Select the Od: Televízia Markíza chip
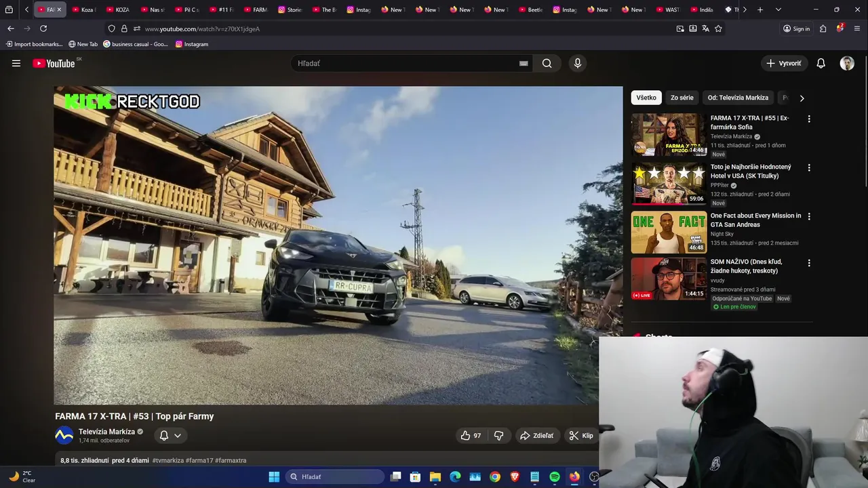 coord(738,98)
